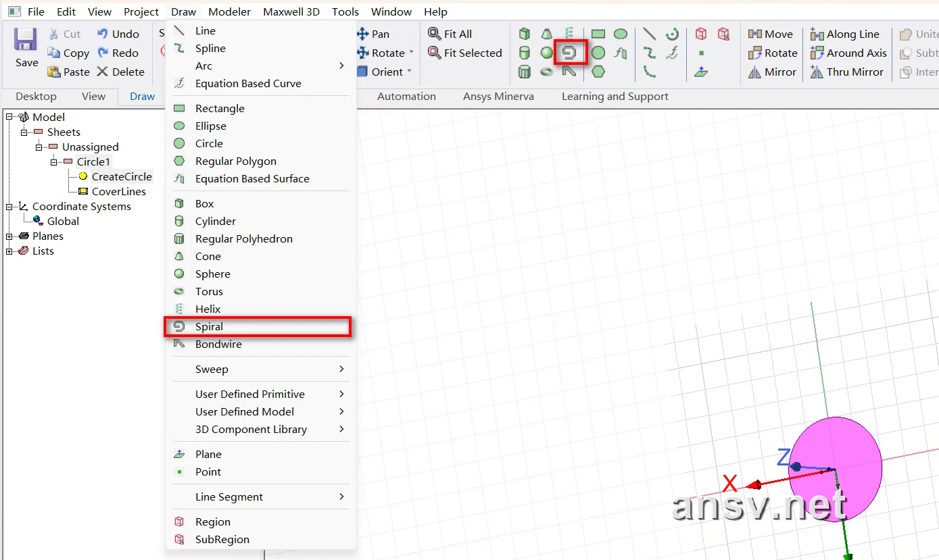This screenshot has width=939, height=560.
Task: Click Copy in the ribbon clipboard group
Action: 68,53
